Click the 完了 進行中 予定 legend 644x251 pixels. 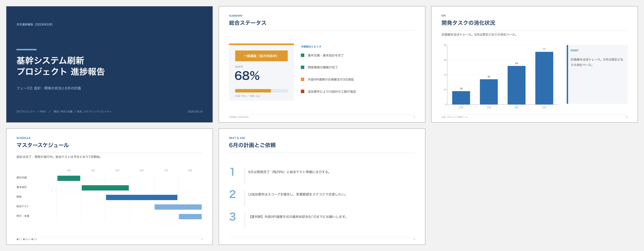click(27, 239)
